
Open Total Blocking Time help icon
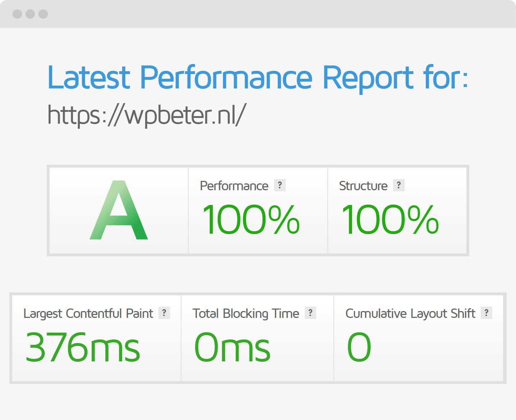[x=310, y=313]
